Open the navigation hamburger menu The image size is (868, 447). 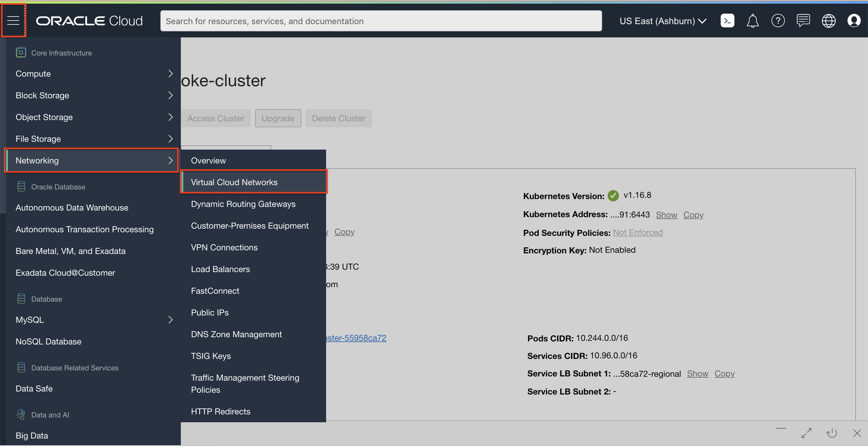tap(14, 20)
